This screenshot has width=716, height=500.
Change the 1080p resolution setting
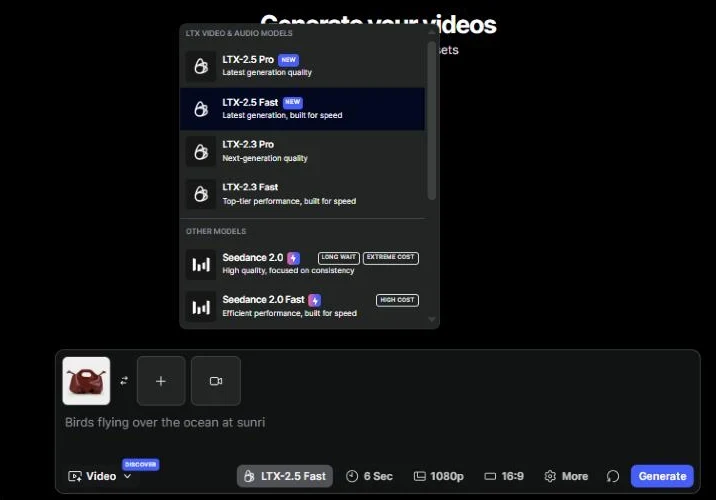pyautogui.click(x=439, y=476)
